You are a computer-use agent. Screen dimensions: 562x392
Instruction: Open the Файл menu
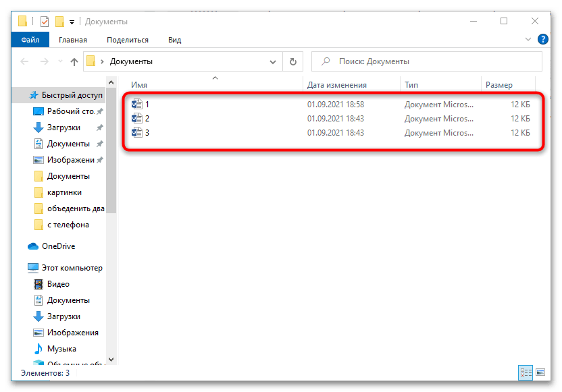30,40
